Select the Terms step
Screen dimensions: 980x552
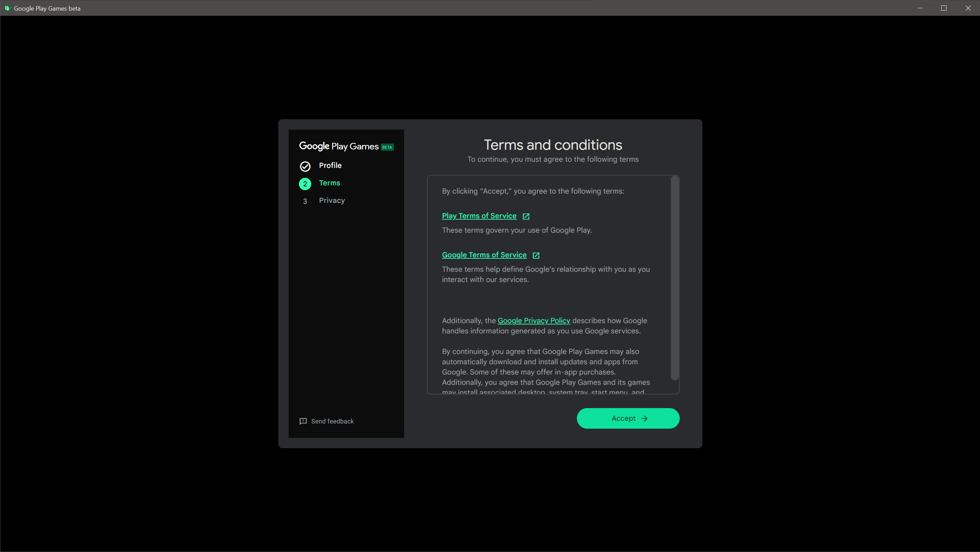tap(329, 183)
